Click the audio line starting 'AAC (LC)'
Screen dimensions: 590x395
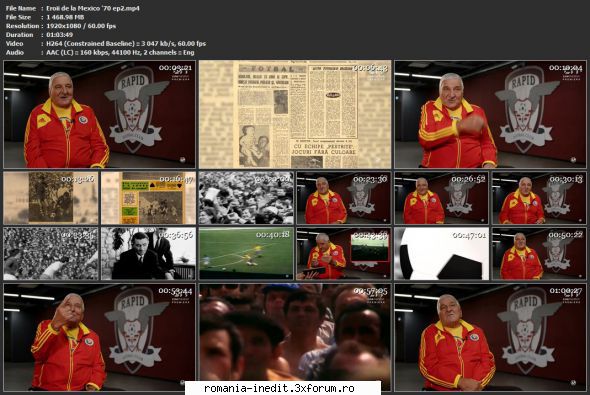[x=120, y=52]
